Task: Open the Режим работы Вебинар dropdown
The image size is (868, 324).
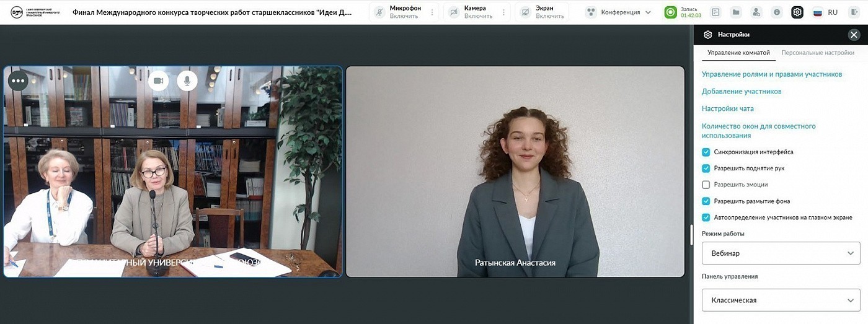Action: 781,253
